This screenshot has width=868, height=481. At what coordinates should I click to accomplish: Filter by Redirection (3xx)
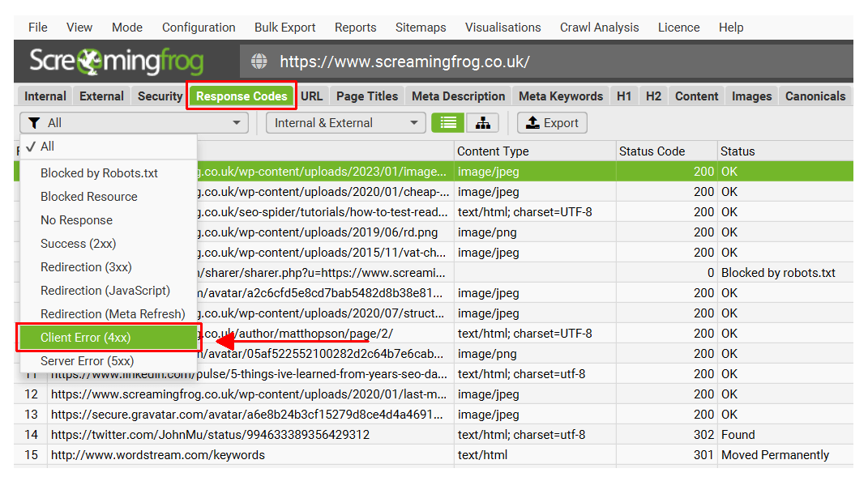pyautogui.click(x=109, y=267)
